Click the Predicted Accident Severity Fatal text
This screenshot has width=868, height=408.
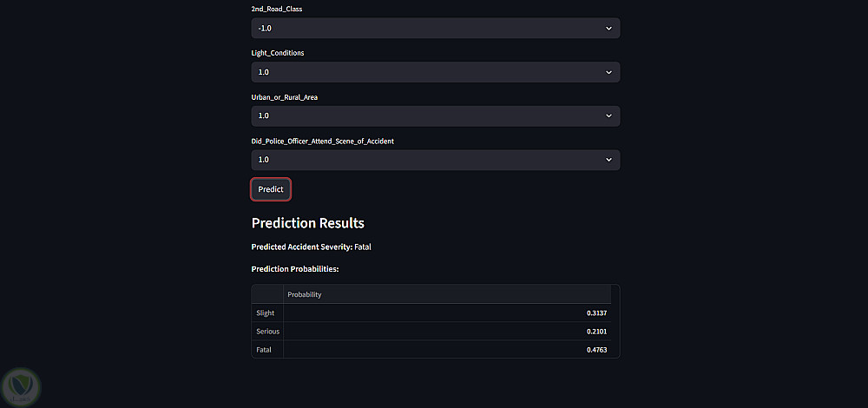tap(312, 247)
